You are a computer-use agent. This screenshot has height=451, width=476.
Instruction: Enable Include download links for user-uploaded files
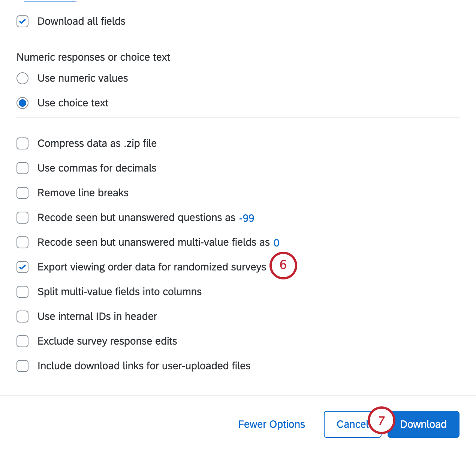tap(22, 366)
